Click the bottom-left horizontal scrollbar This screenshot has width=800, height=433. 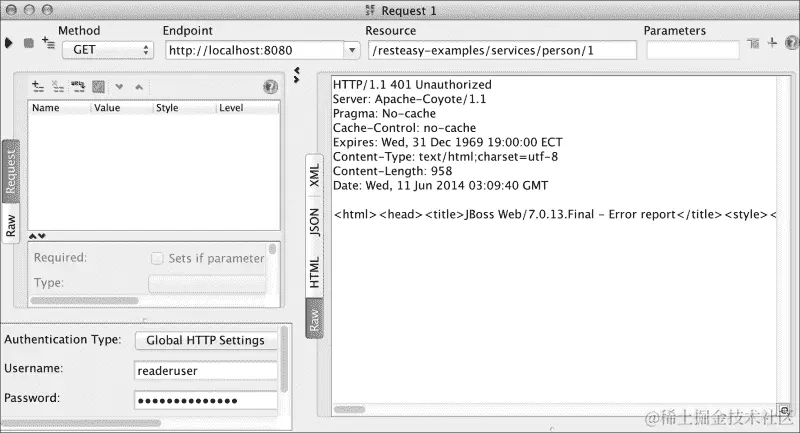pos(82,423)
